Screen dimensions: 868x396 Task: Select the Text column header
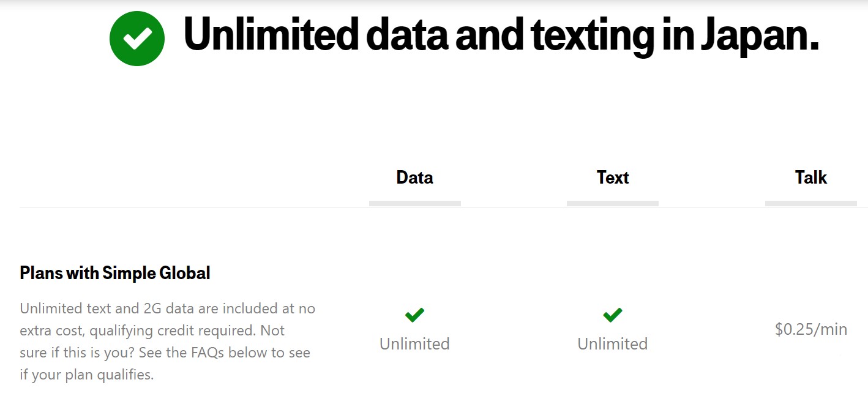point(613,177)
